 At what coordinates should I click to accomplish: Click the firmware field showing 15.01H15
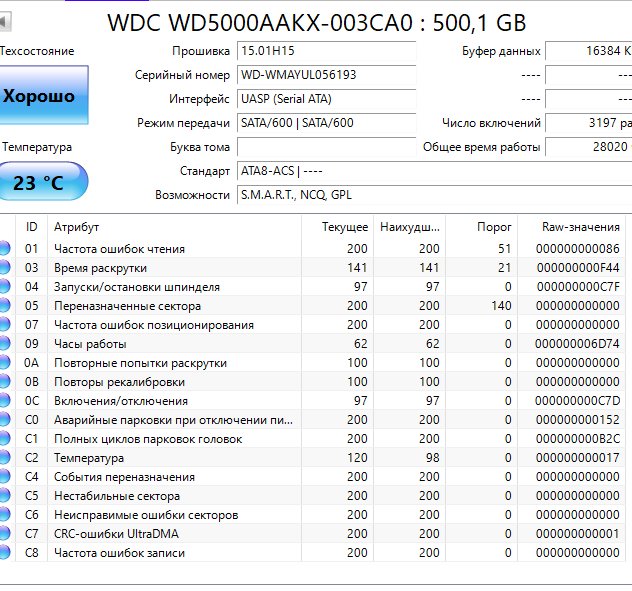coord(326,51)
